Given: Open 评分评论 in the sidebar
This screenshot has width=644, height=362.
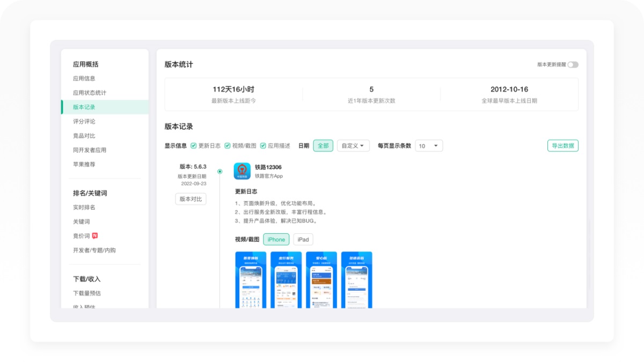Looking at the screenshot, I should point(84,121).
